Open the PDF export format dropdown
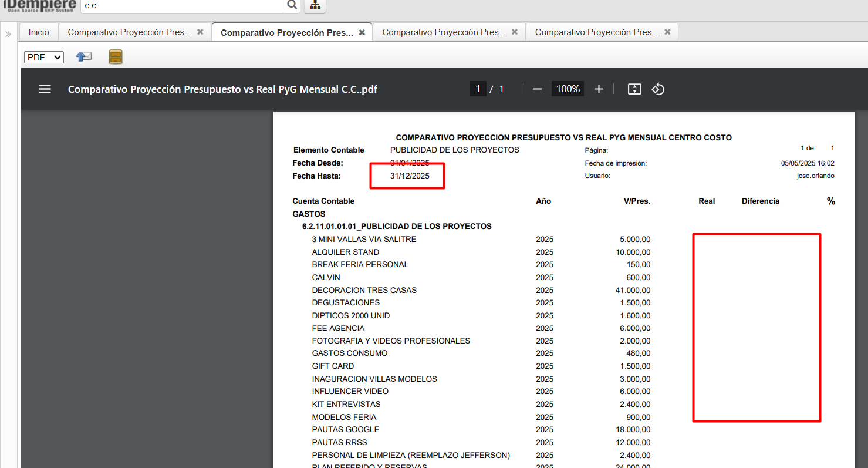This screenshot has height=468, width=868. (43, 57)
